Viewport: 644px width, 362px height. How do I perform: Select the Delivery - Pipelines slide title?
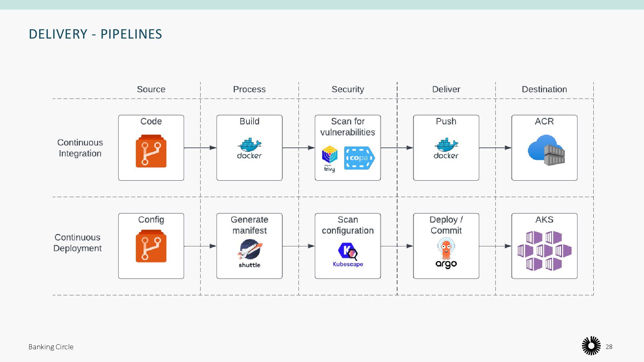click(x=95, y=34)
